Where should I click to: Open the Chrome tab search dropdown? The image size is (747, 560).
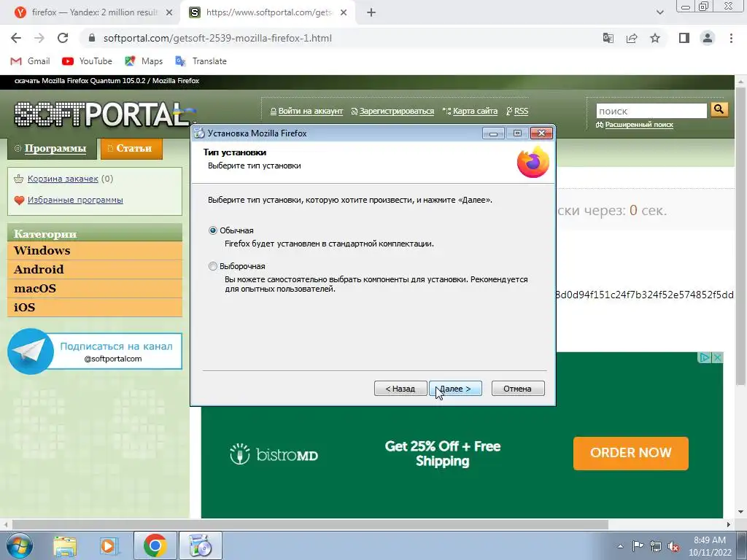(659, 12)
